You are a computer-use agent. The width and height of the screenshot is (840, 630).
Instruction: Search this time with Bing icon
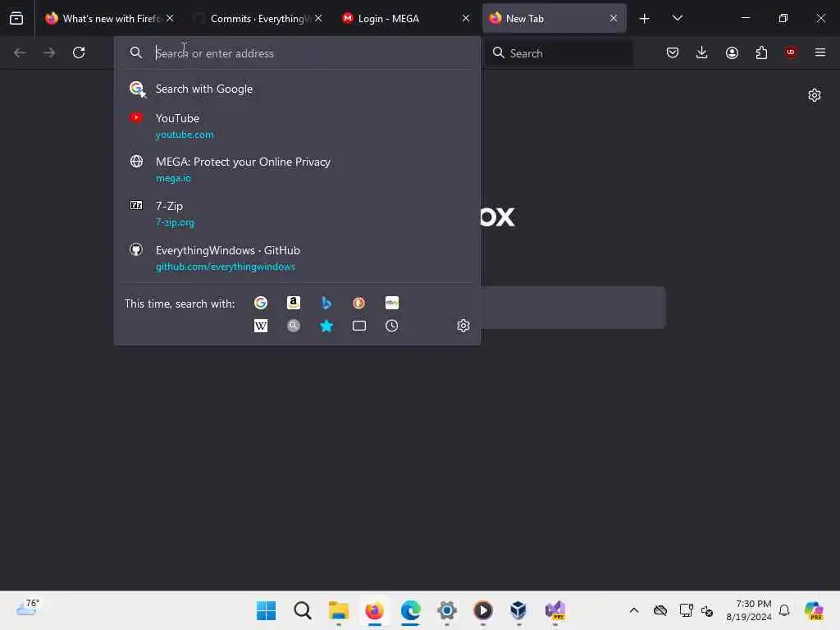pyautogui.click(x=326, y=304)
